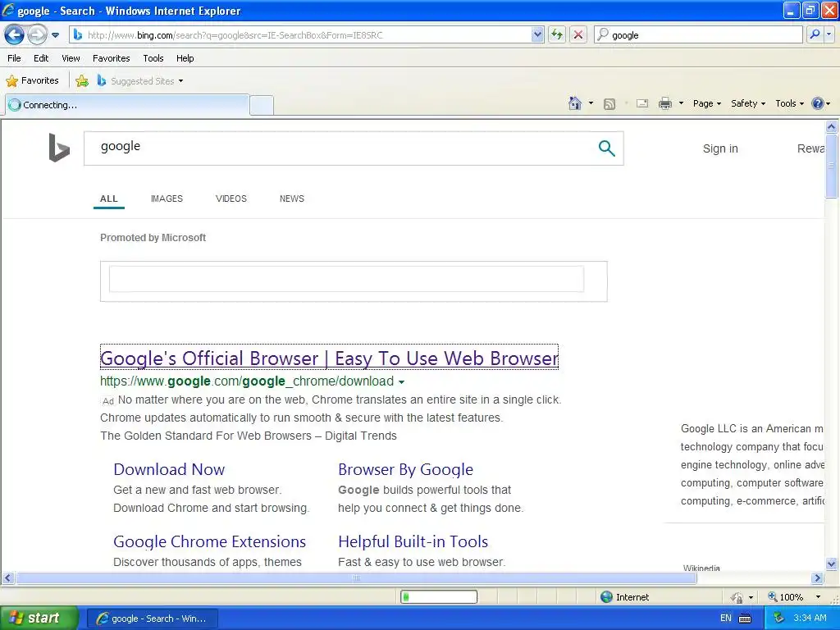840x630 pixels.
Task: Open the Help menu
Action: [185, 58]
